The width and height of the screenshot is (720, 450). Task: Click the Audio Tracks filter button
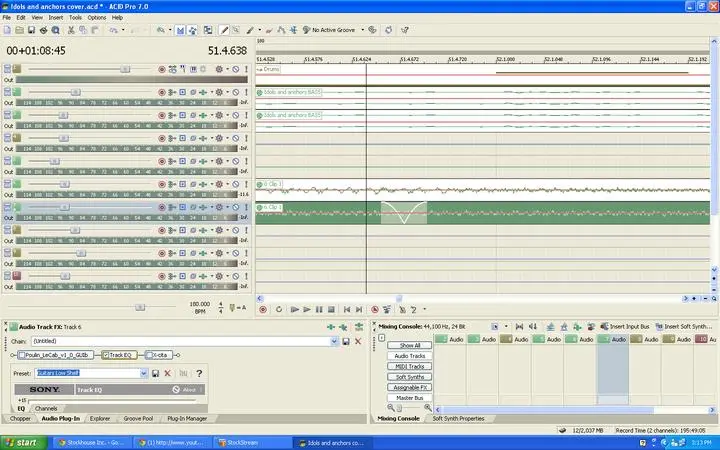coord(410,356)
